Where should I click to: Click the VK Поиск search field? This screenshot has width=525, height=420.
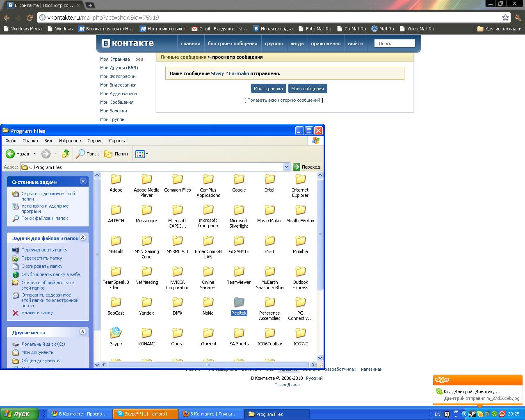pyautogui.click(x=395, y=43)
